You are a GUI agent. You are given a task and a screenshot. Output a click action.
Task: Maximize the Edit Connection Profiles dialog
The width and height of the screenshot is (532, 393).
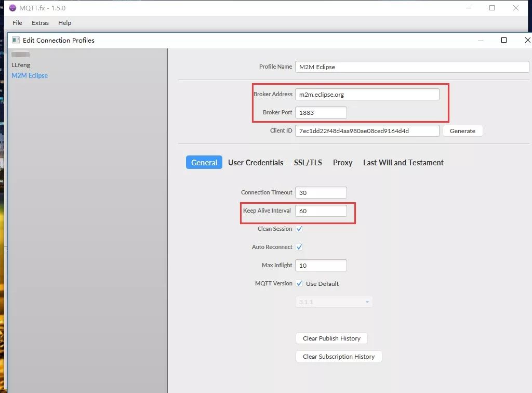click(x=503, y=40)
